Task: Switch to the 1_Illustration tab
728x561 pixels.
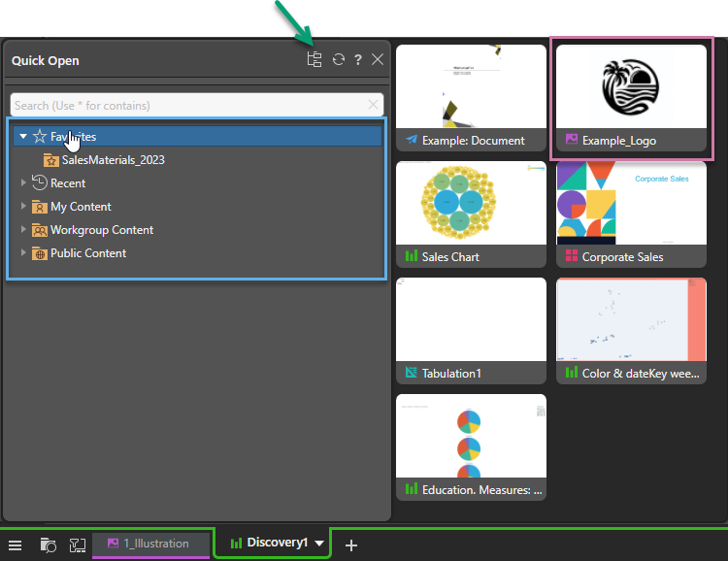Action: (x=150, y=544)
